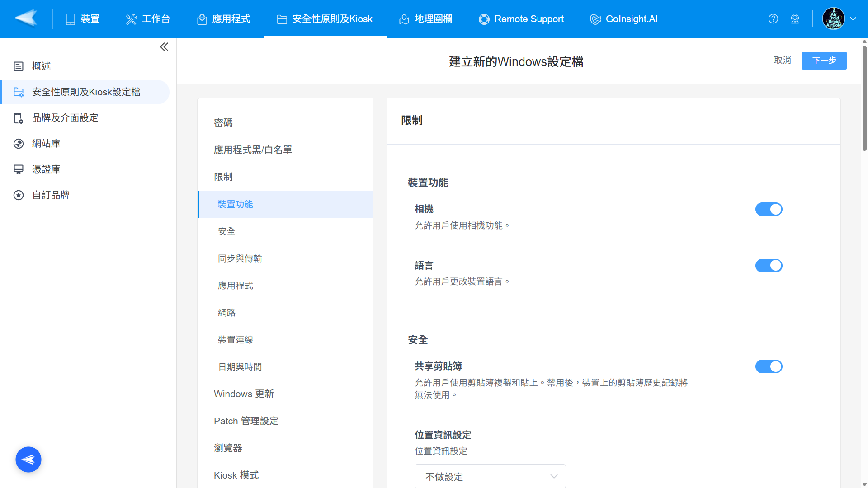Click the 下一步 next button
The image size is (868, 488).
coord(824,61)
